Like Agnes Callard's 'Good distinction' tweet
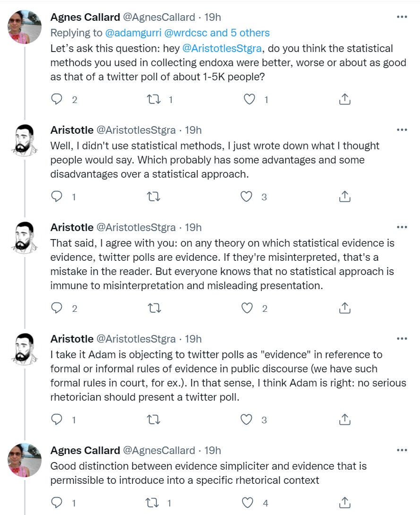Viewport: 420px width, 515px height. click(247, 503)
